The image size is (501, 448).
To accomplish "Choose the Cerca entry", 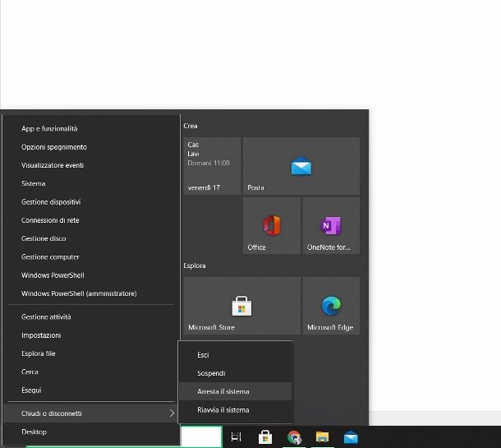I will point(91,372).
